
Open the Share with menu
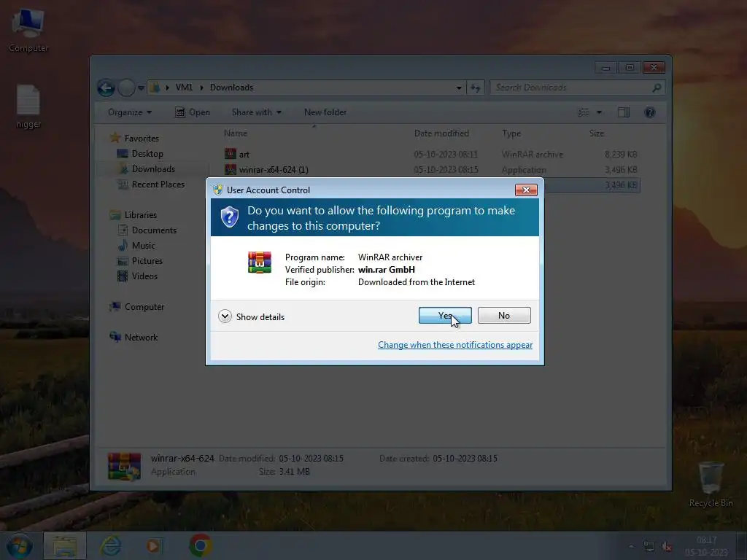pos(256,112)
